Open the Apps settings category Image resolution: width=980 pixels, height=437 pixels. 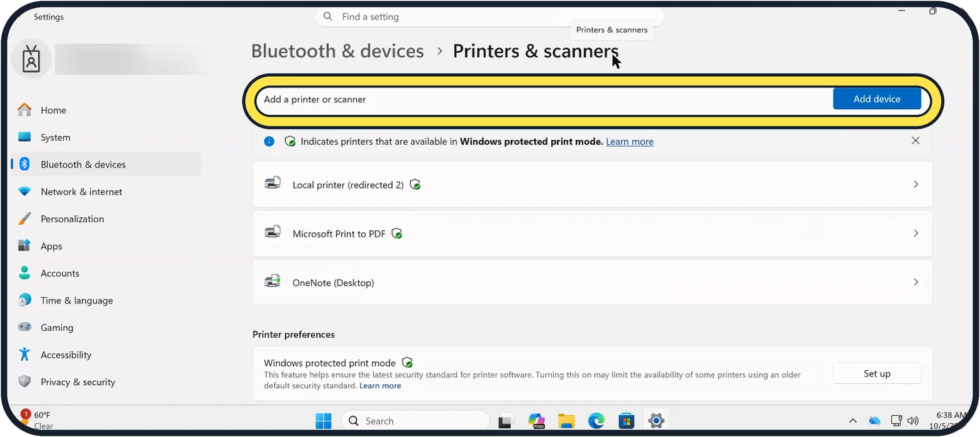click(x=105, y=246)
